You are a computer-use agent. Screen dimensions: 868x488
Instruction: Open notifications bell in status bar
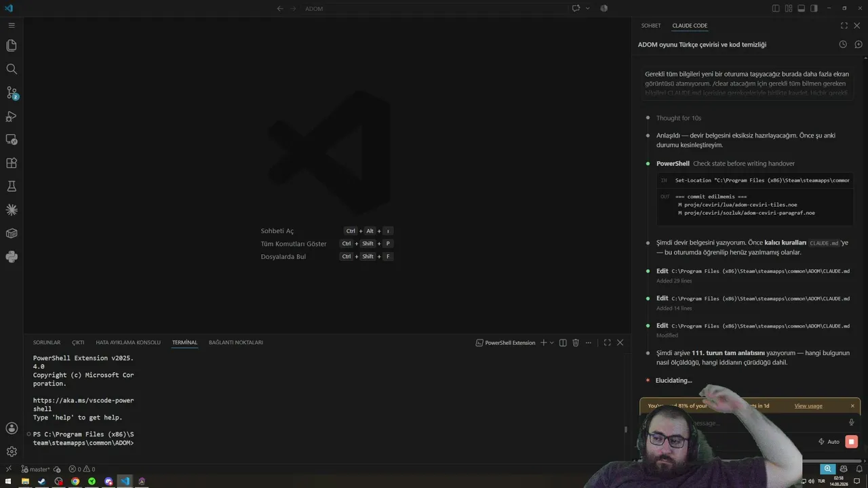pos(858,469)
